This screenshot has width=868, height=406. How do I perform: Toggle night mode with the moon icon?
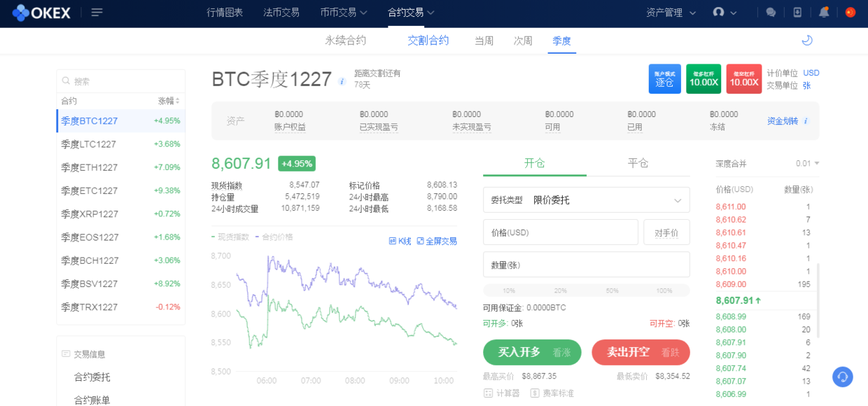[807, 41]
